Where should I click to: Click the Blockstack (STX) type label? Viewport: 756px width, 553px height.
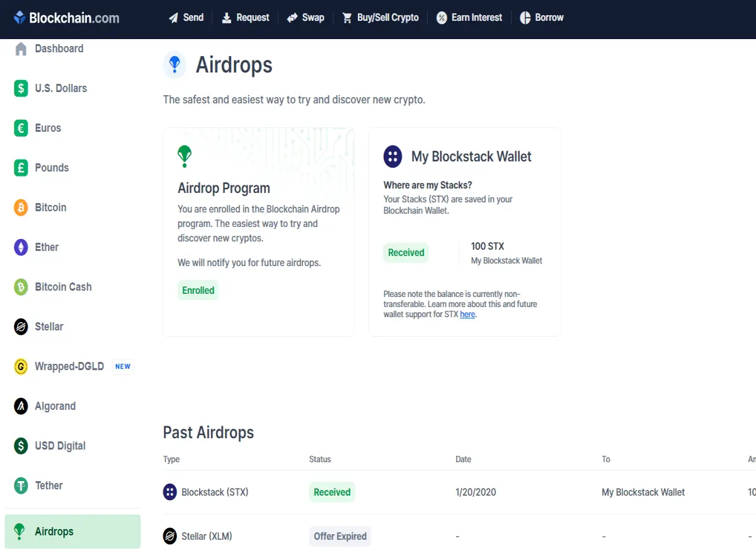click(215, 492)
